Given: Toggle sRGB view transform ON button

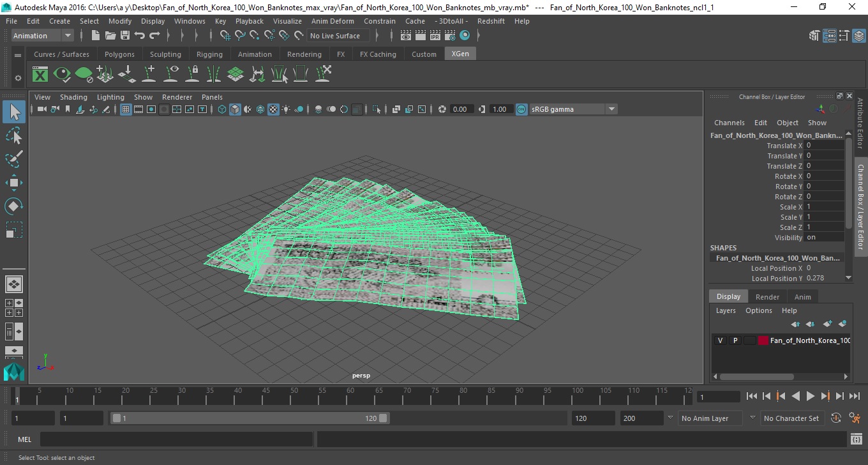Looking at the screenshot, I should pos(521,109).
